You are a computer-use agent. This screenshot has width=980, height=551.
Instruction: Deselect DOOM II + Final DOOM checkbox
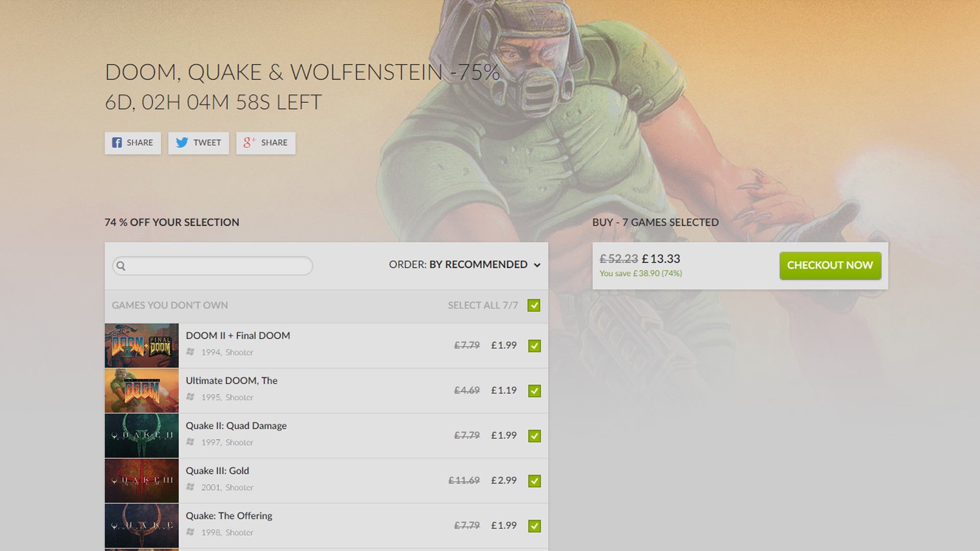pos(534,346)
